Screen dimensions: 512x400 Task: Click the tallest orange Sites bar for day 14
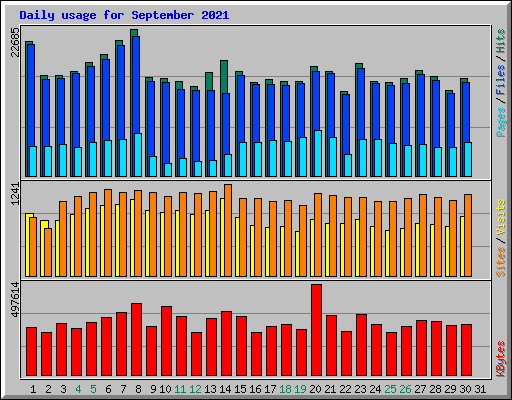(x=228, y=230)
